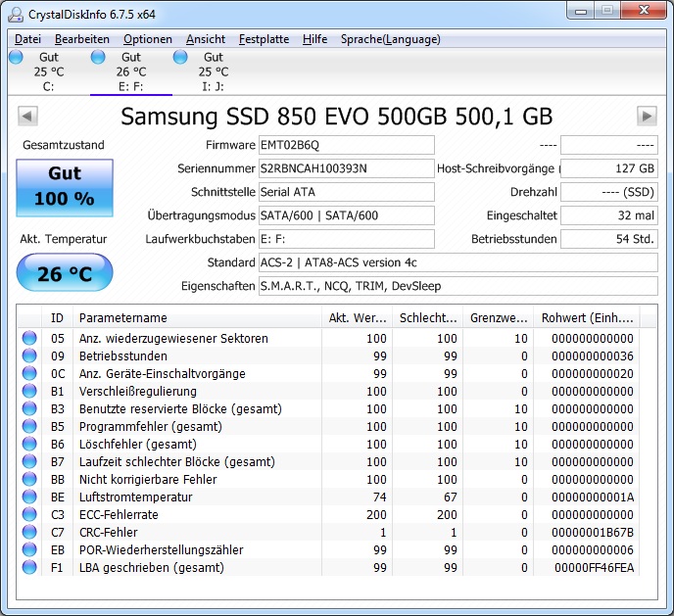This screenshot has height=616, width=674.
Task: Click status orb for Programmfehler row
Action: 29,426
